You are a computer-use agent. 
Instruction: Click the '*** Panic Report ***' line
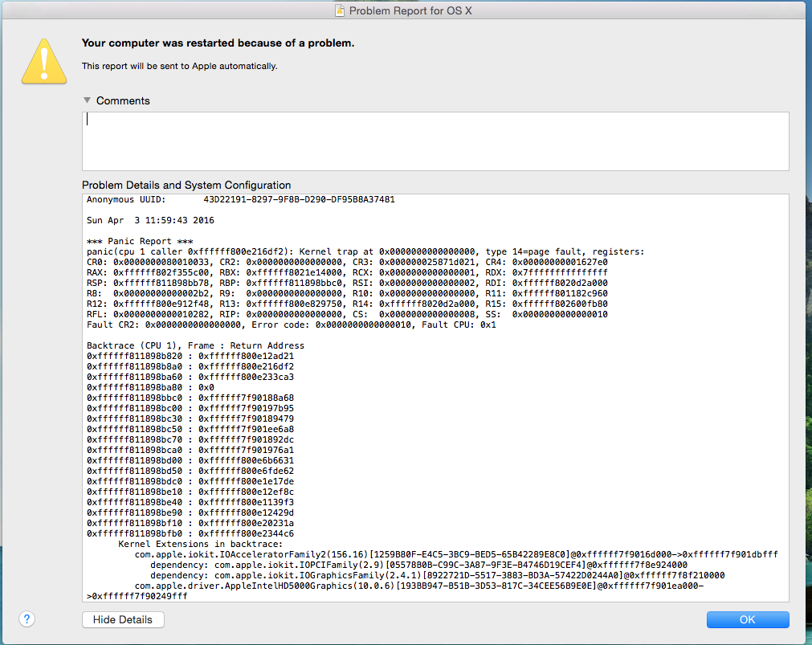(140, 241)
